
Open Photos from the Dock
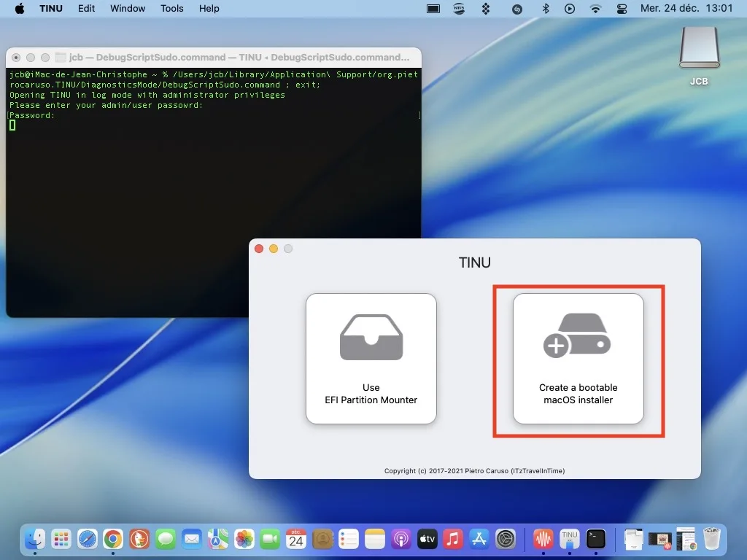(244, 539)
